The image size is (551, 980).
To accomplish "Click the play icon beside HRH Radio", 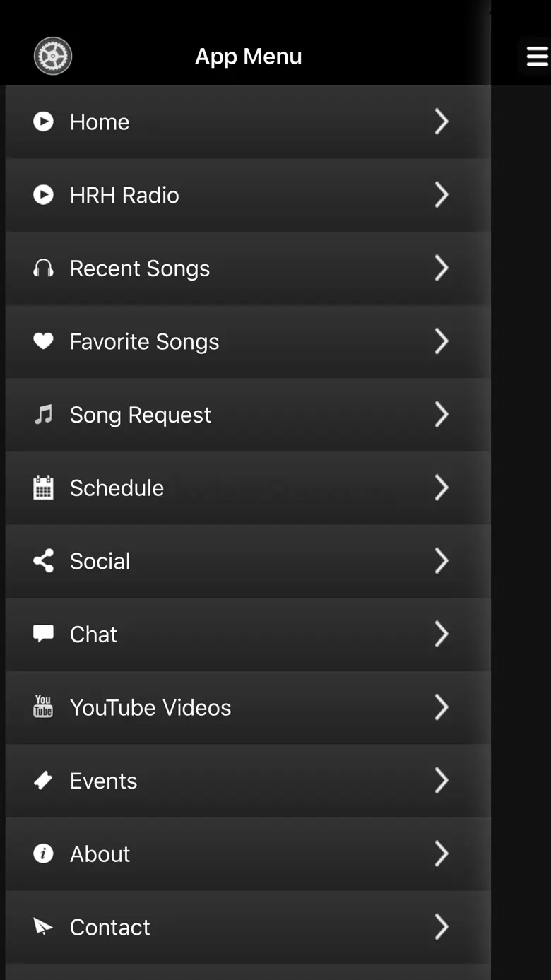I will pos(43,194).
